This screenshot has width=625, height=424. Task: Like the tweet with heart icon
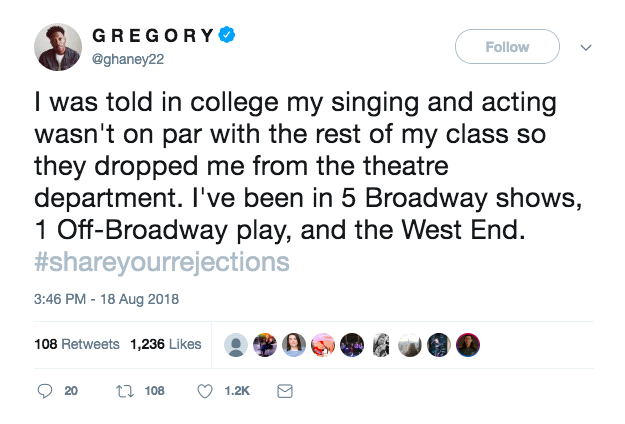(205, 391)
